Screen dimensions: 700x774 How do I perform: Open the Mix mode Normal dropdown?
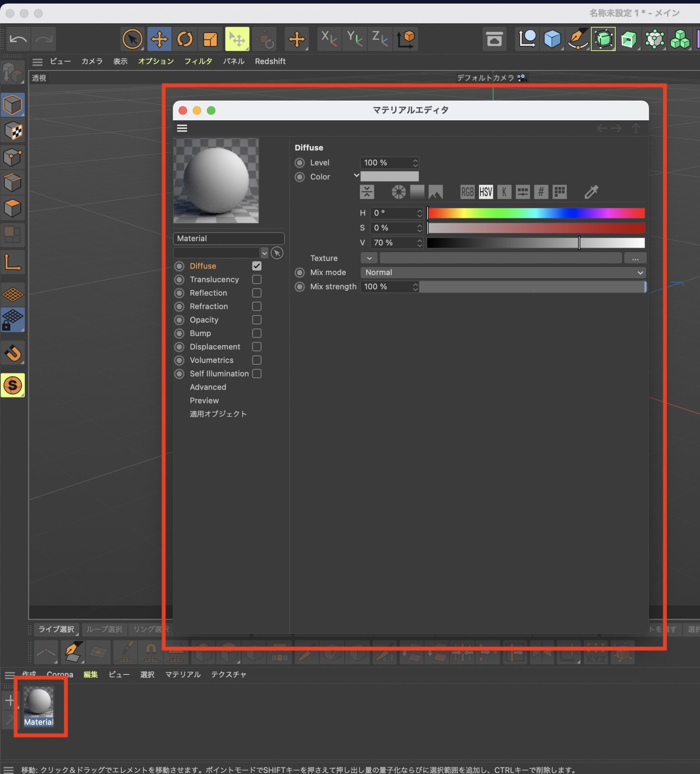click(x=503, y=272)
